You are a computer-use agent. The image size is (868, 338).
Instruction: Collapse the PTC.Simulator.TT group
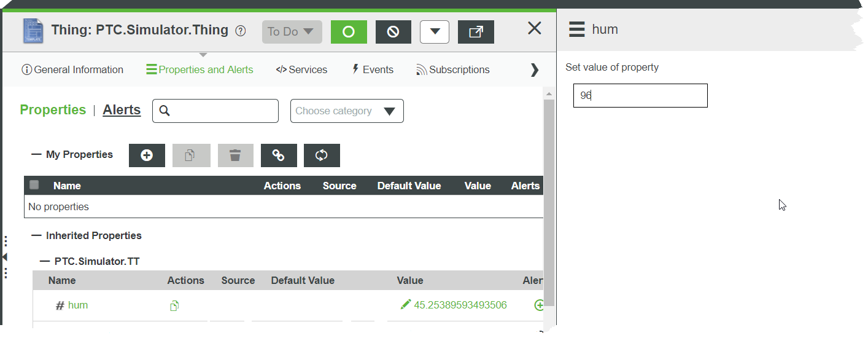coord(44,261)
